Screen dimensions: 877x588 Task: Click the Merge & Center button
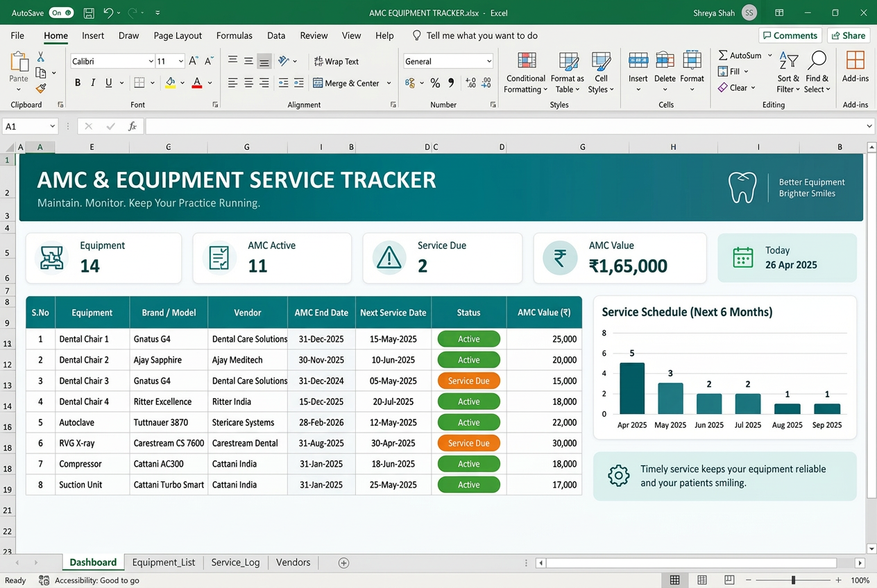point(346,83)
